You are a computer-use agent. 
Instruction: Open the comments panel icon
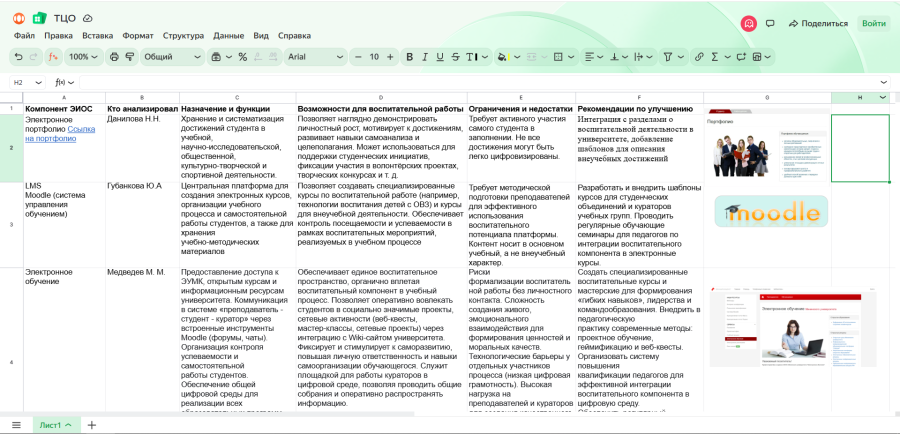pos(770,24)
